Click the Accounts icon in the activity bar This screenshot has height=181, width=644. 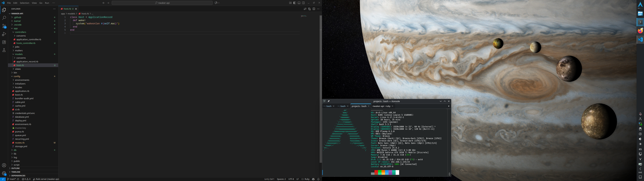tap(4, 165)
